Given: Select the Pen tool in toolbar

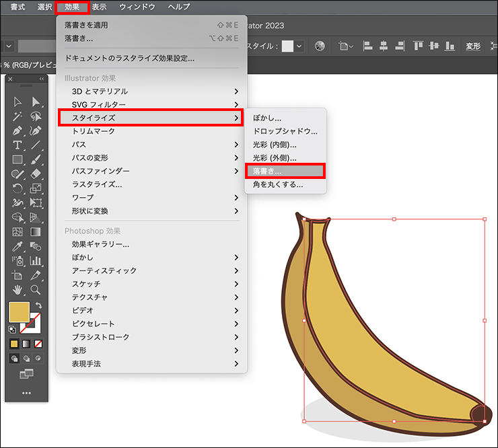Looking at the screenshot, I should tap(17, 130).
